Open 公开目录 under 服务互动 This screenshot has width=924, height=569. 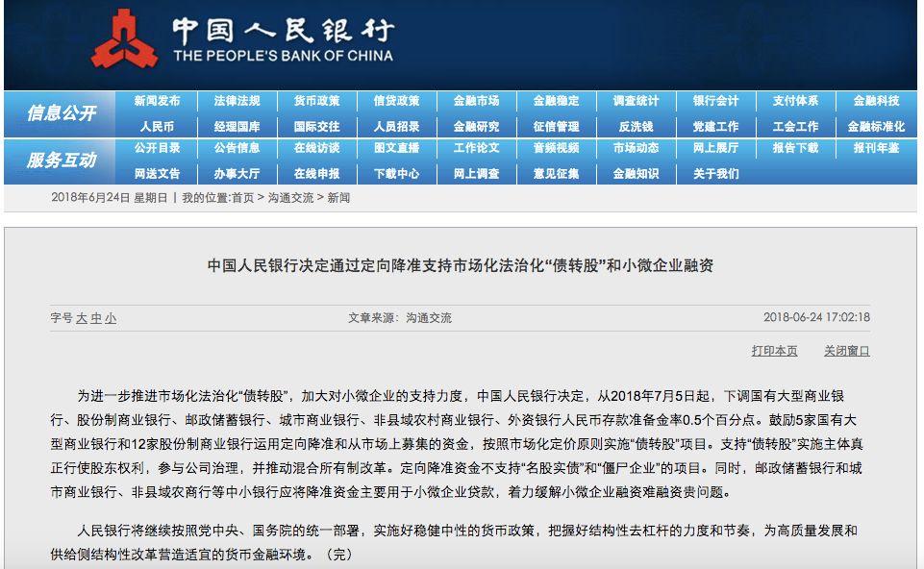pos(157,148)
